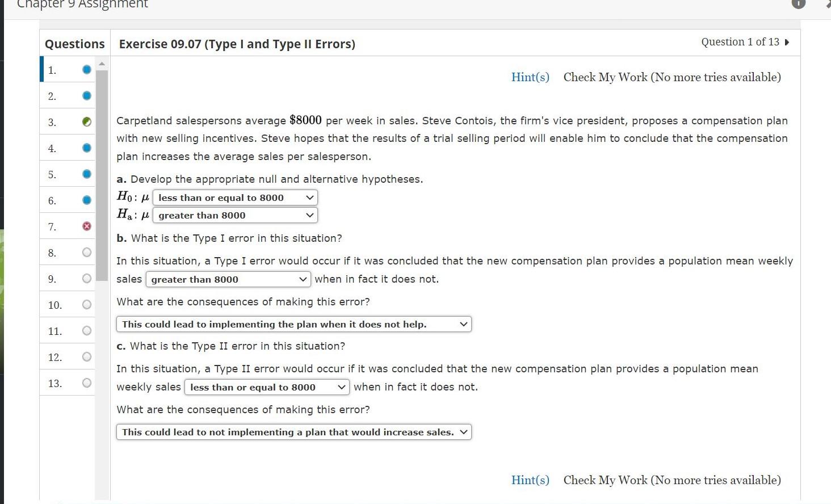Expand Type II error consequences dropdown
This screenshot has width=831, height=504.
[293, 432]
